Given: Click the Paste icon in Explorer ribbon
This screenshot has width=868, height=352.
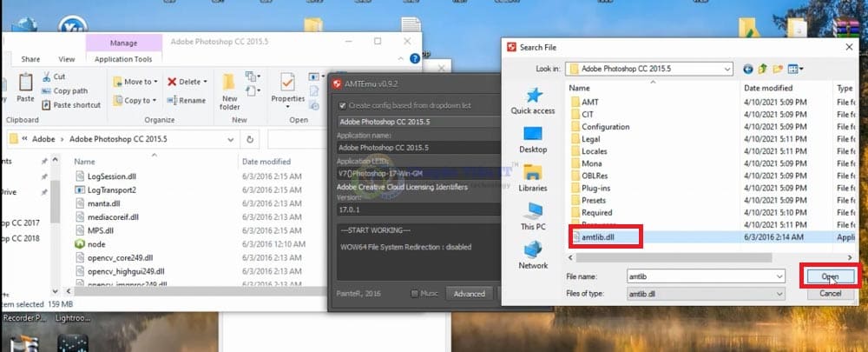Looking at the screenshot, I should 25,83.
